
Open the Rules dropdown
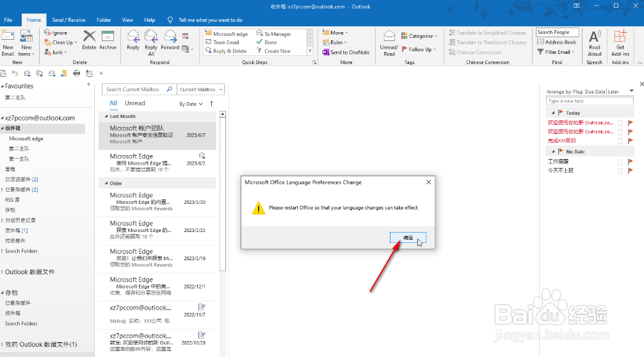[x=335, y=42]
